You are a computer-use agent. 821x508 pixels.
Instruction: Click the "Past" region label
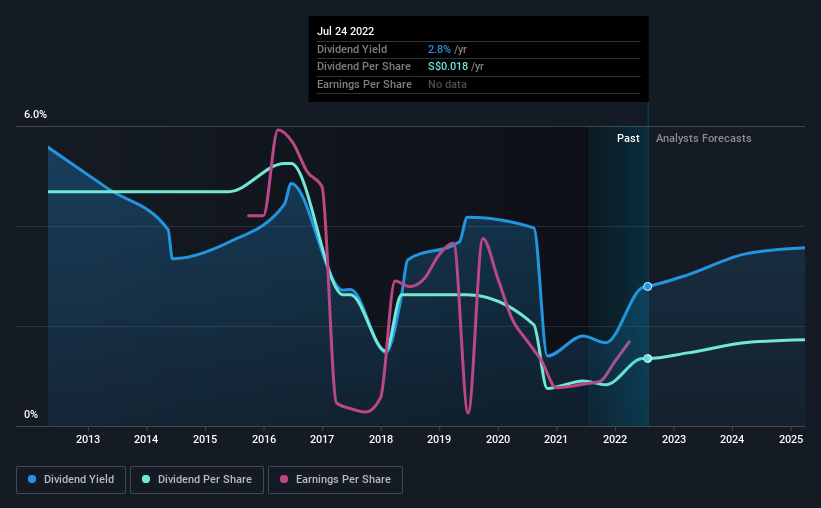click(x=628, y=138)
